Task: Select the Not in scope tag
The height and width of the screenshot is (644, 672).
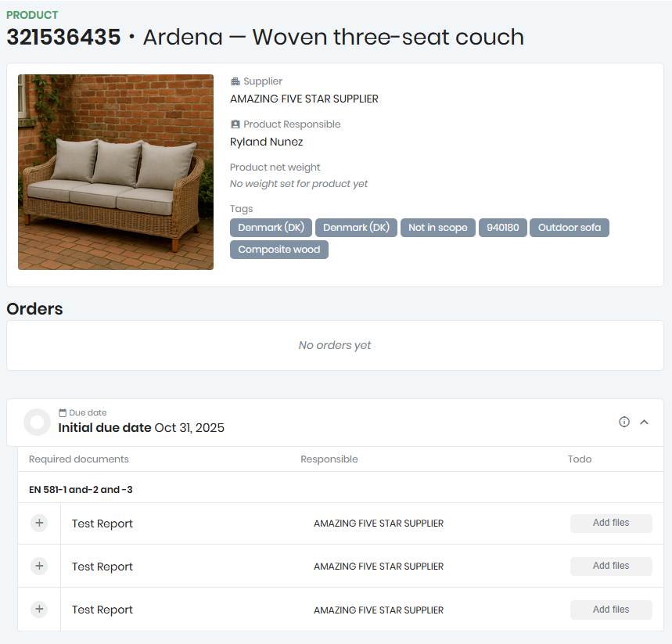Action: [438, 227]
